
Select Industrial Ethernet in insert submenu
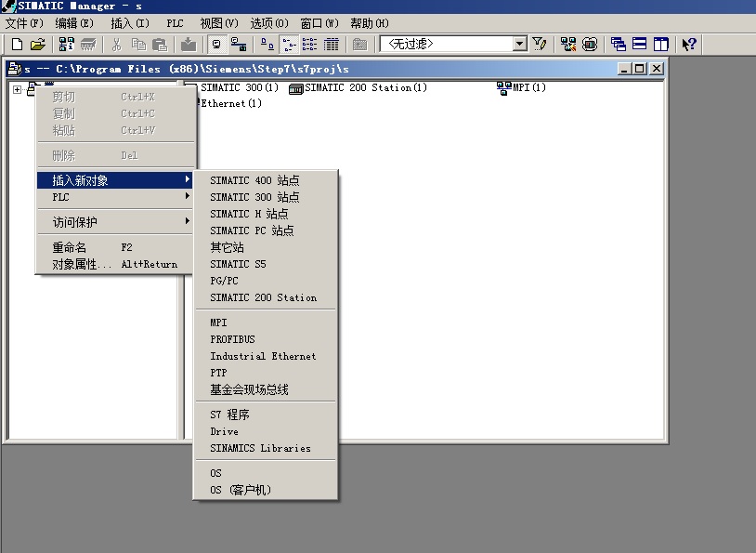tap(263, 356)
